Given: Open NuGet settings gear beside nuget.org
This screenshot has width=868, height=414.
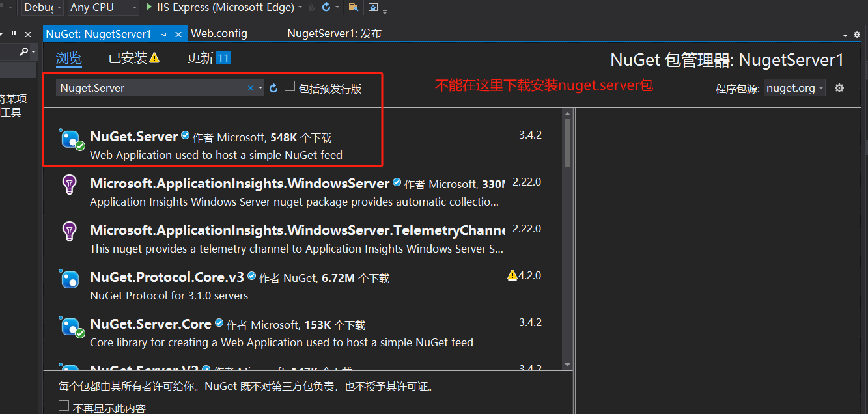Looking at the screenshot, I should point(839,87).
